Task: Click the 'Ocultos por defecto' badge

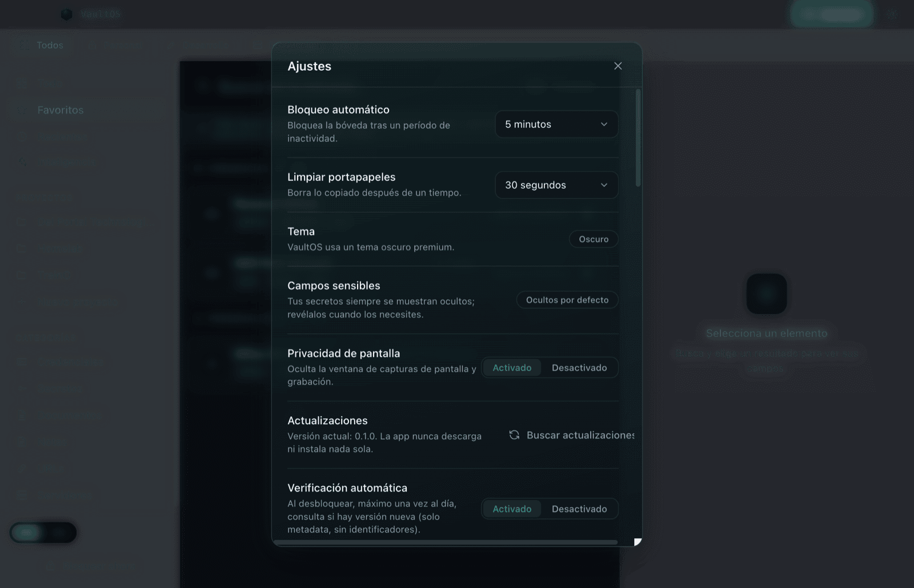Action: [x=567, y=300]
